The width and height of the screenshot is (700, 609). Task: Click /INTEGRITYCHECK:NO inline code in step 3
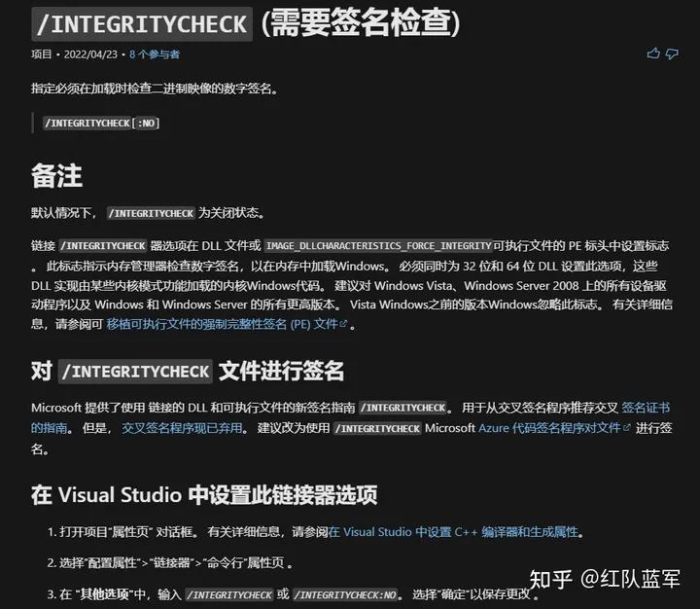pyautogui.click(x=345, y=594)
